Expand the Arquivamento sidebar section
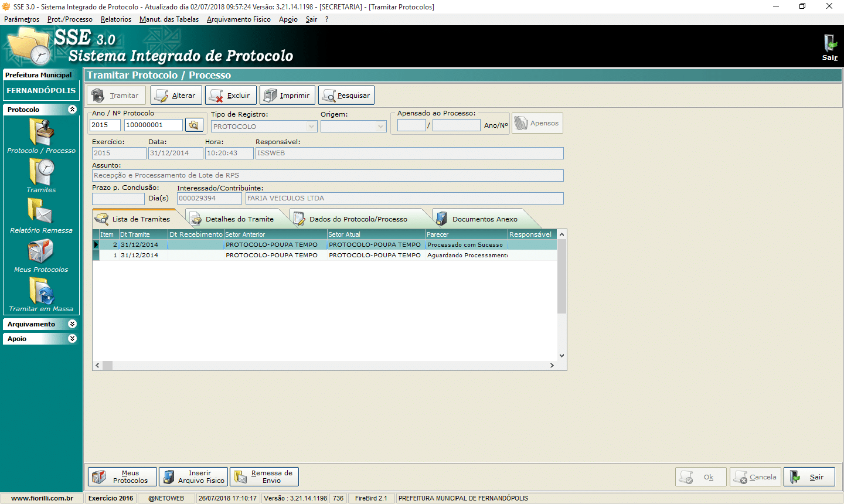The width and height of the screenshot is (844, 504). tap(72, 324)
